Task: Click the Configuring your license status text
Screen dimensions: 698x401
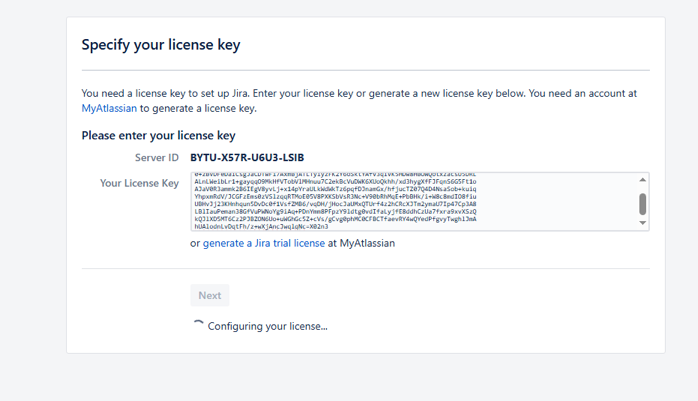Action: click(267, 326)
